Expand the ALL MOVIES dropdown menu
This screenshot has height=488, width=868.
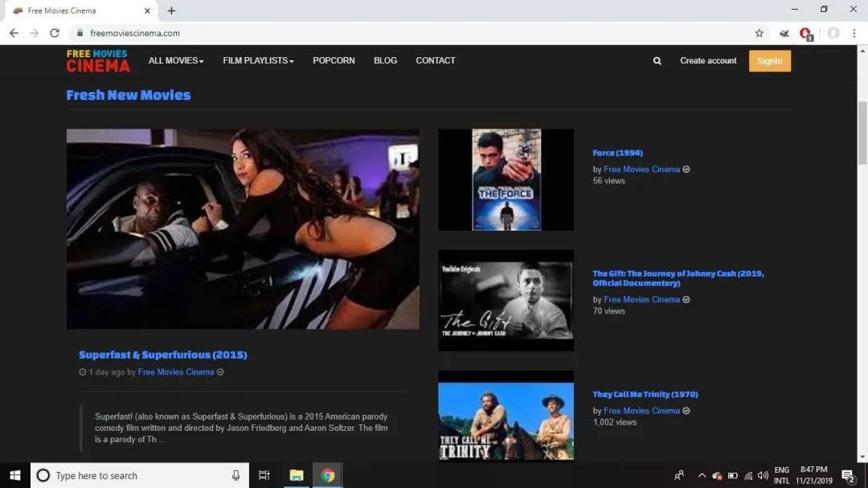click(x=176, y=60)
